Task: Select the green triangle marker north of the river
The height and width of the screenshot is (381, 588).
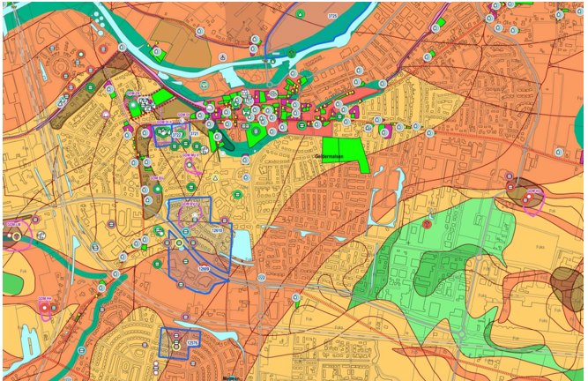Action: click(301, 16)
